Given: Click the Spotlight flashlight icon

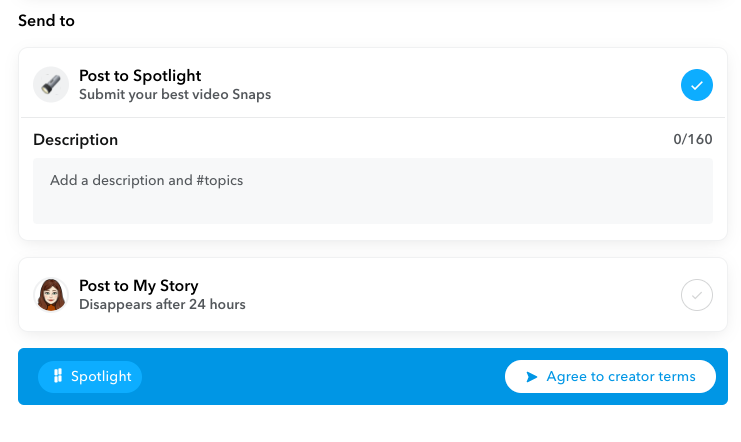Looking at the screenshot, I should click(x=51, y=85).
